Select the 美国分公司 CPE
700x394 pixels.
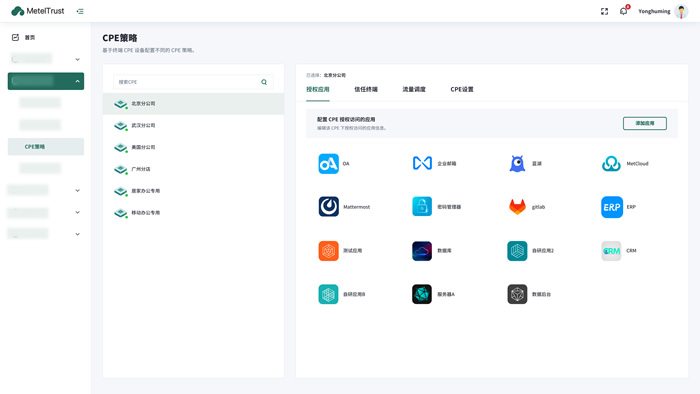193,147
